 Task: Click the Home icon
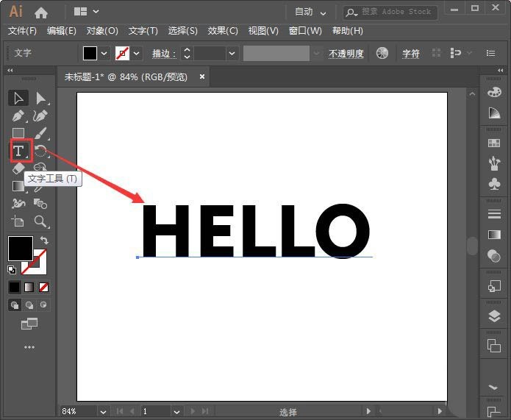(41, 13)
